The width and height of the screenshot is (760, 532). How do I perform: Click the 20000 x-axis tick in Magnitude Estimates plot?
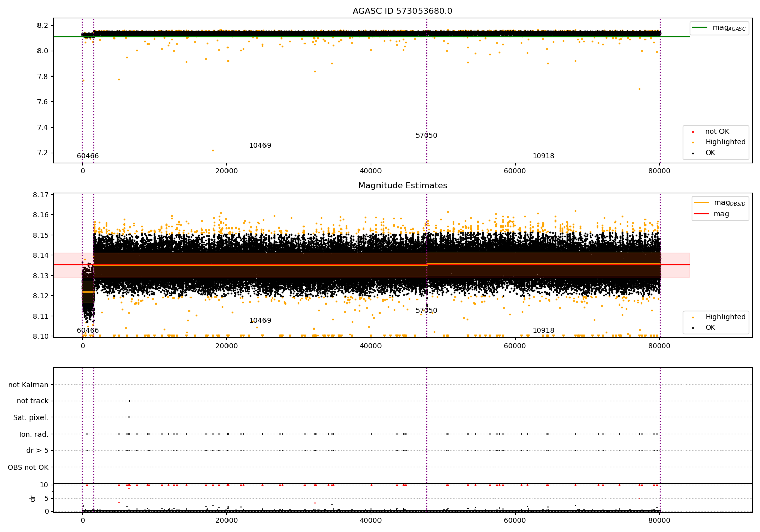pyautogui.click(x=226, y=346)
